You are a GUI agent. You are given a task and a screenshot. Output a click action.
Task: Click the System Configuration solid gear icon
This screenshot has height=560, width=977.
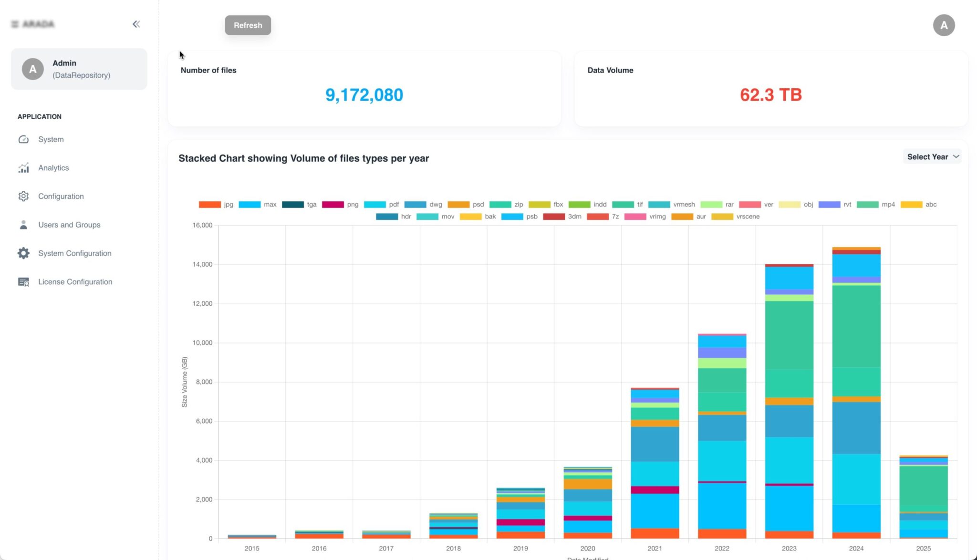pyautogui.click(x=23, y=253)
